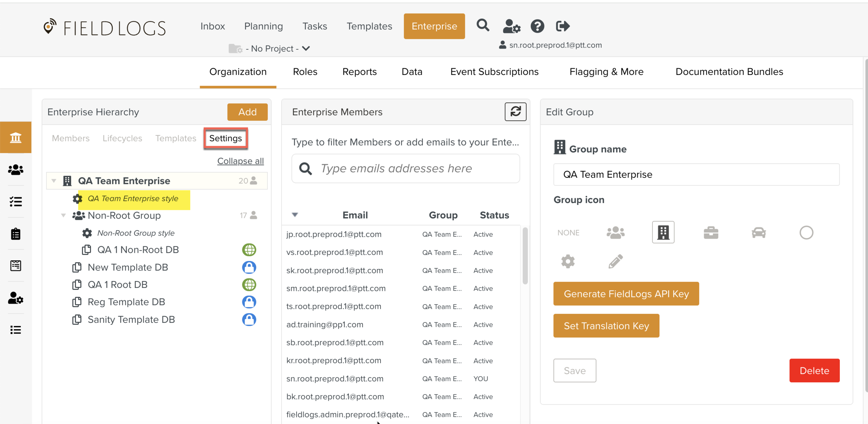Image resolution: width=868 pixels, height=424 pixels.
Task: Click Generate FieldLogs API Key button
Action: tap(626, 294)
